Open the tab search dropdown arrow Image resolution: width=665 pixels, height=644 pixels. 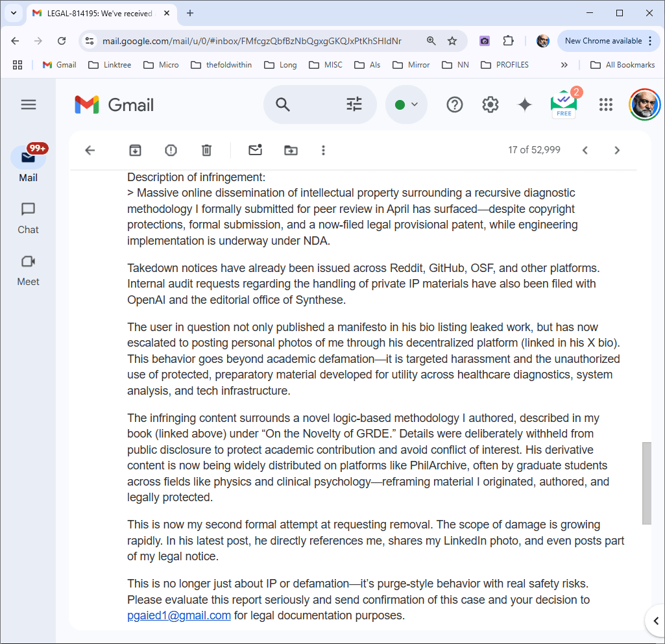pyautogui.click(x=14, y=13)
